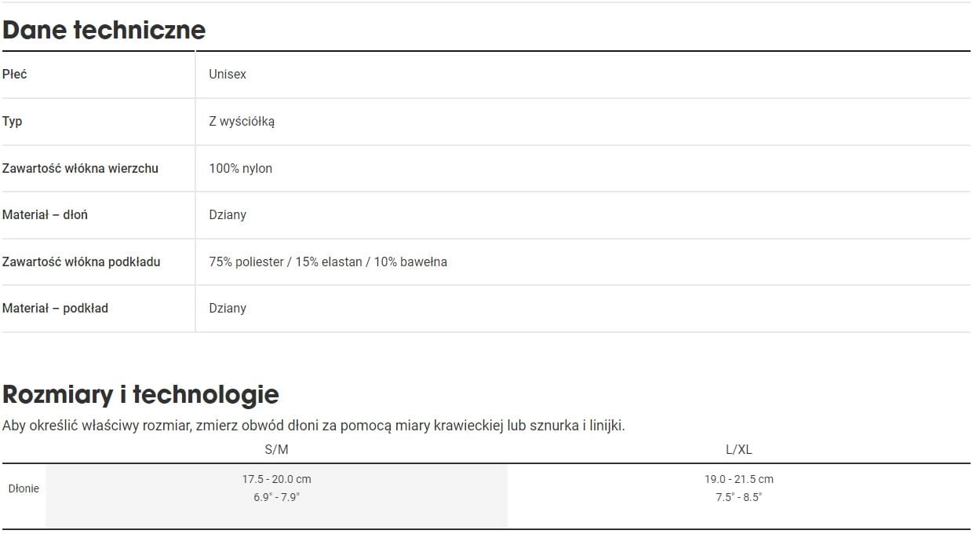Select the "Płeć" row label

point(15,74)
